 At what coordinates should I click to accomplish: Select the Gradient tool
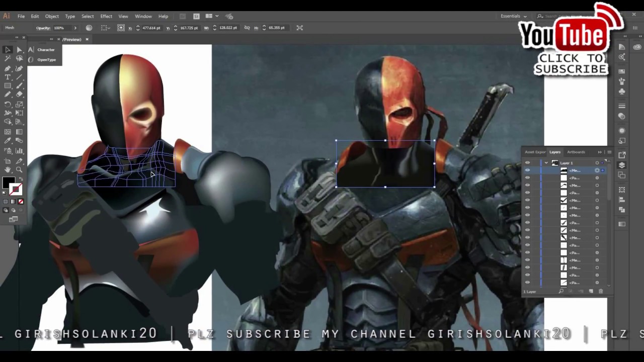click(x=19, y=132)
